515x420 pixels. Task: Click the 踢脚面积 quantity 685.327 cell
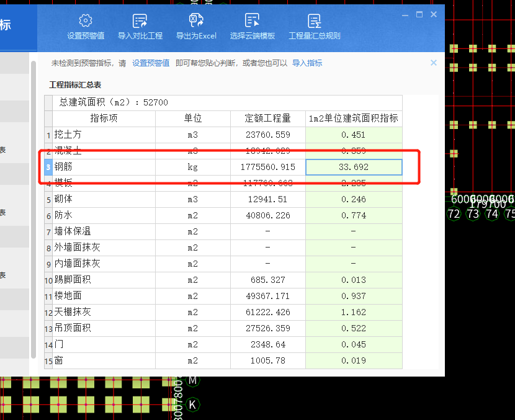point(267,280)
